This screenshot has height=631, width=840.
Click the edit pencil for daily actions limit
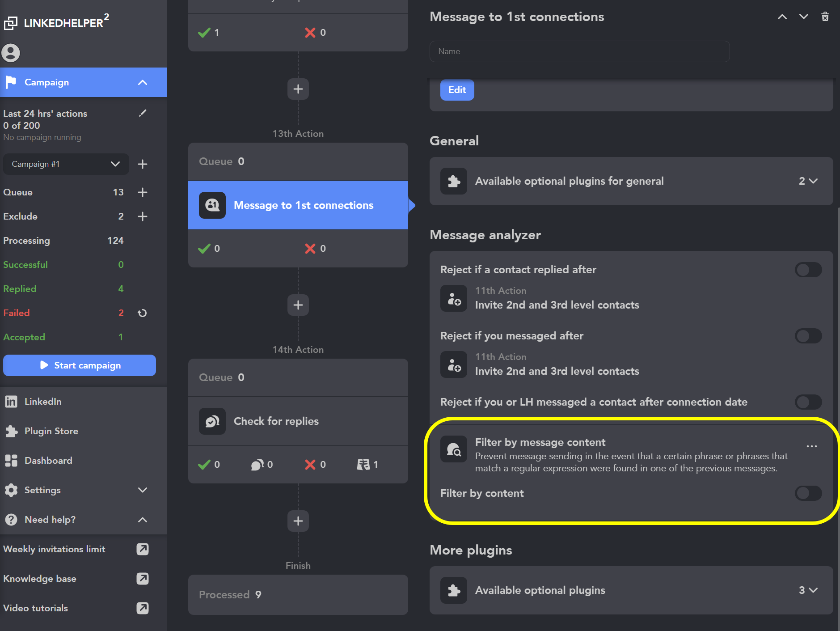[x=143, y=113]
